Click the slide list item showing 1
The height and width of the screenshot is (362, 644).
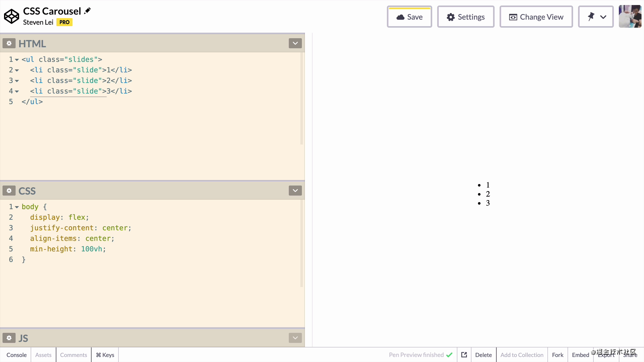coord(488,185)
